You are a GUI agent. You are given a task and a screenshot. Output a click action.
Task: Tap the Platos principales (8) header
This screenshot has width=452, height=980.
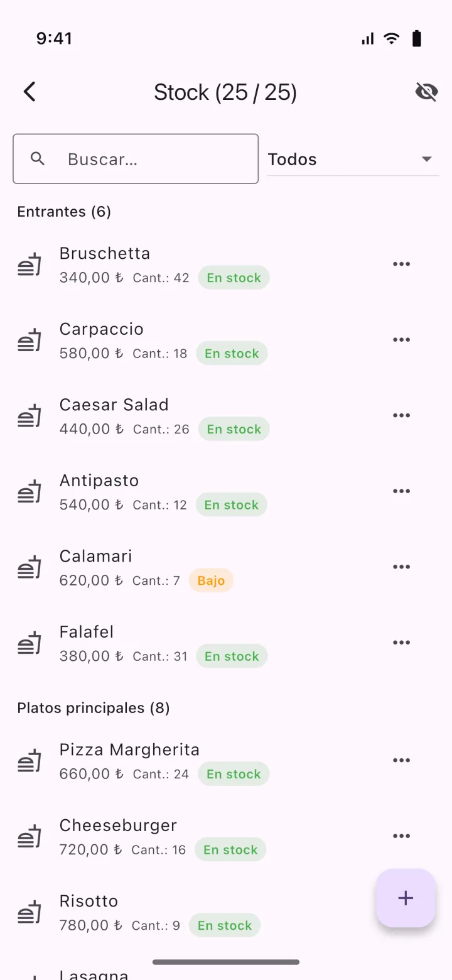[x=94, y=708]
